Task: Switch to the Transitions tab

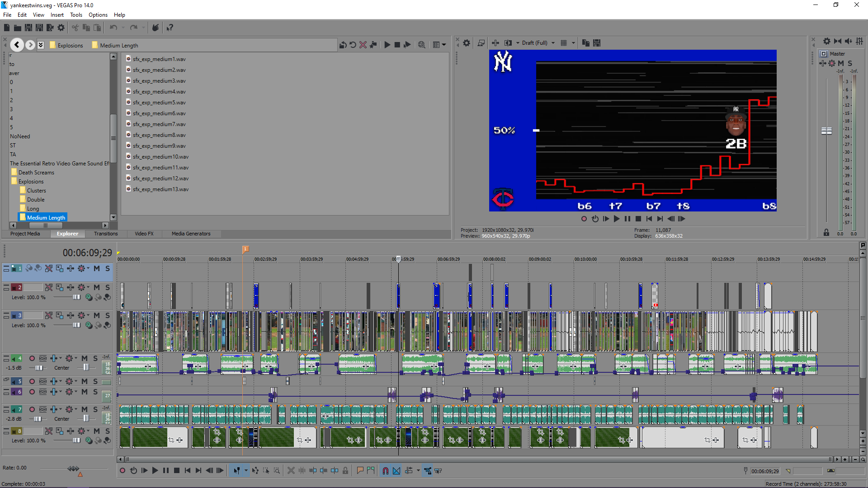Action: [x=106, y=234]
